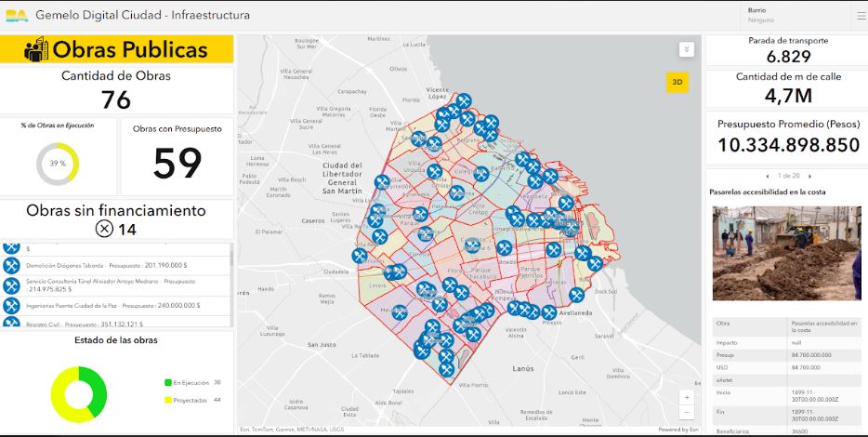The height and width of the screenshot is (437, 868).
Task: Toggle the 3D map view
Action: pos(677,82)
